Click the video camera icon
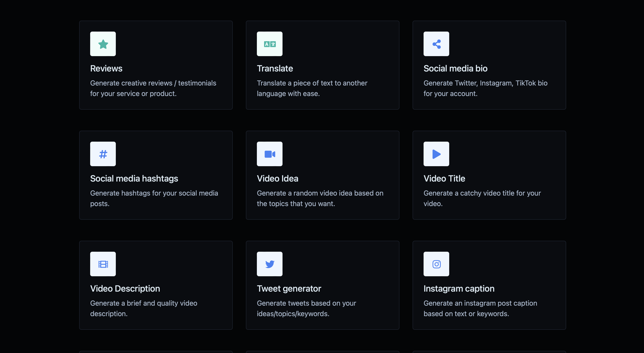 point(270,154)
